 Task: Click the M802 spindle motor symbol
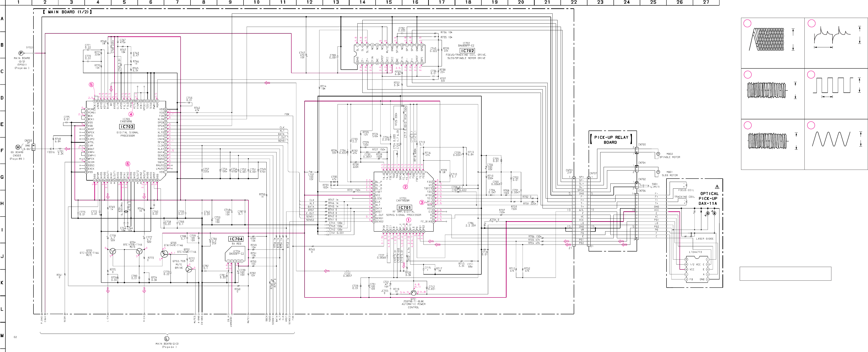pos(658,154)
